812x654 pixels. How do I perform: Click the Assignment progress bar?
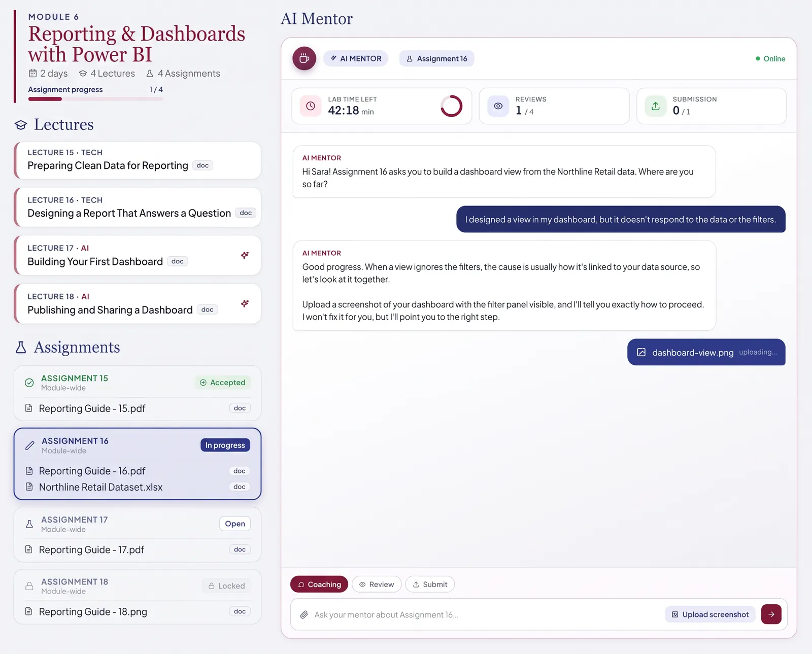point(95,99)
